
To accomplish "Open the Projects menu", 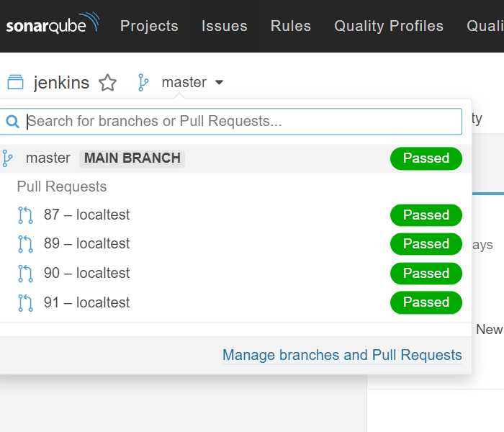I will 149,26.
